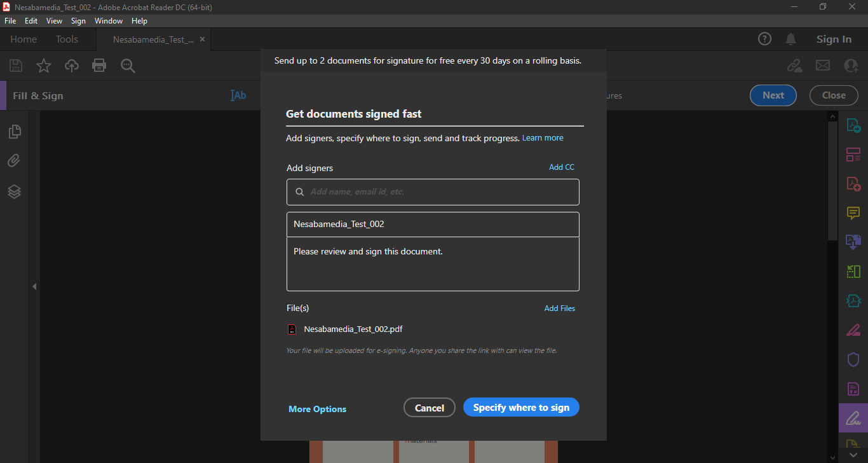This screenshot has height=463, width=868.
Task: Open the Protect shield tool
Action: [x=853, y=359]
